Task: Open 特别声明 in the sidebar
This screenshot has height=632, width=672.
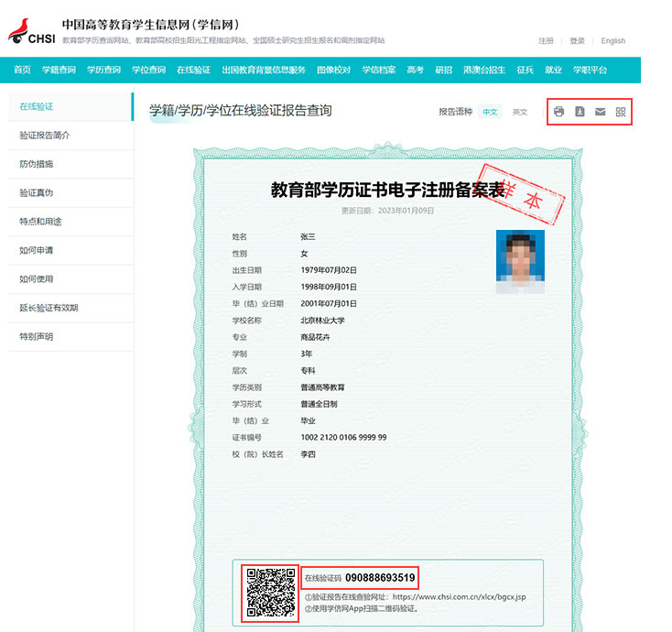Action: [70, 336]
